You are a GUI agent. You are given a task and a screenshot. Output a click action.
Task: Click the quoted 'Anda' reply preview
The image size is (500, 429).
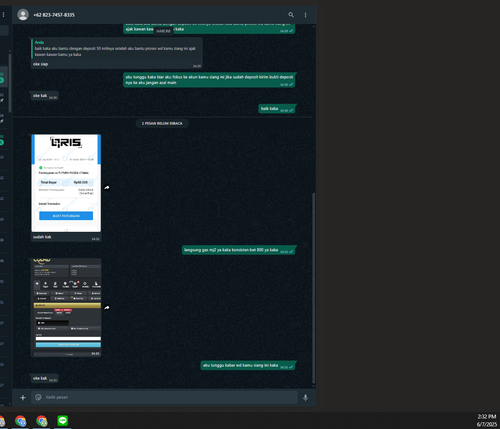[117, 49]
